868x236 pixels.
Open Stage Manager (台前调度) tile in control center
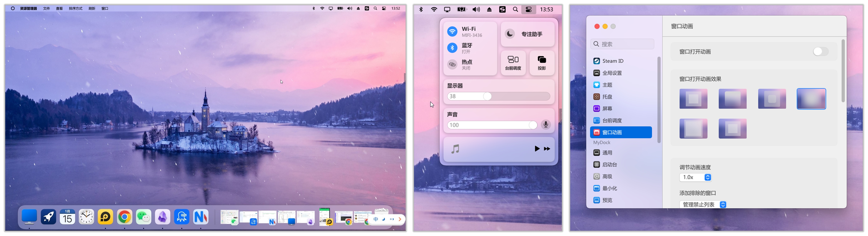tap(513, 63)
